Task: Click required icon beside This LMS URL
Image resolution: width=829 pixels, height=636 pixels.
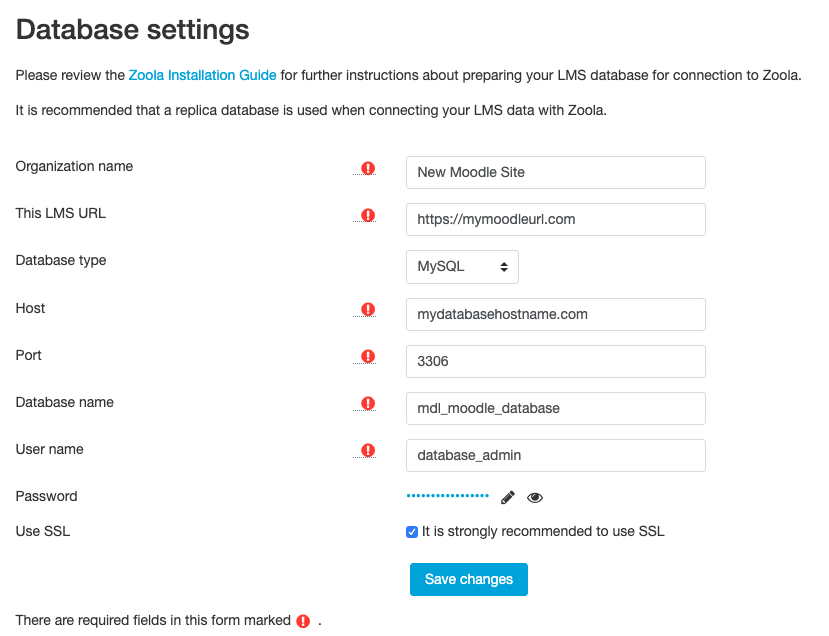Action: point(368,216)
